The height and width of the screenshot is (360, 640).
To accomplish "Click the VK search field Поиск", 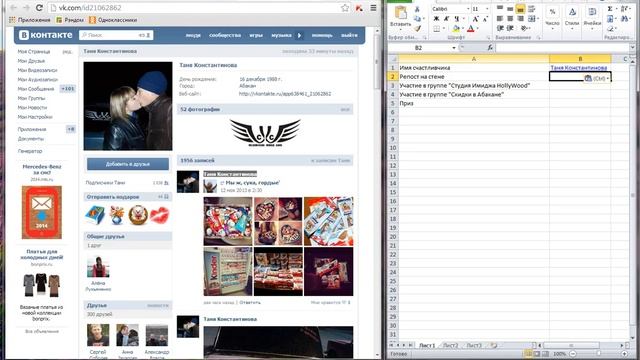I will click(116, 35).
